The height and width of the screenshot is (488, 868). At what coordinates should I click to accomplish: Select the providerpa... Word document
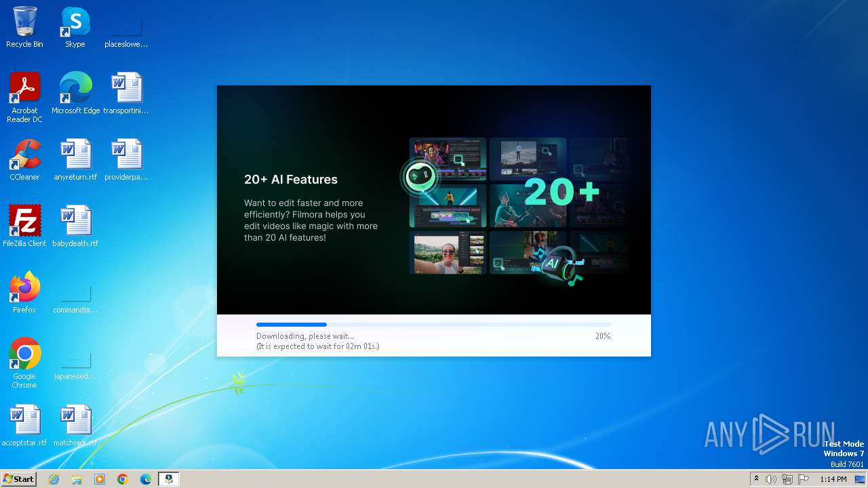pos(126,160)
